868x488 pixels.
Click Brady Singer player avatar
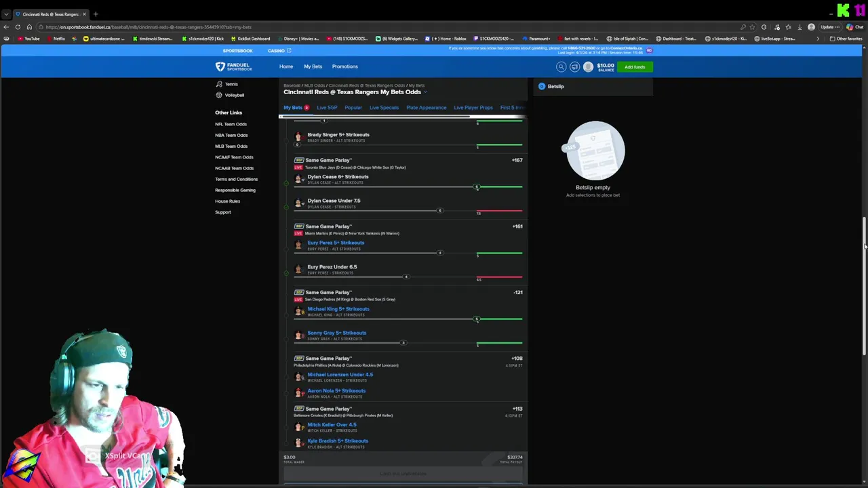(x=298, y=137)
